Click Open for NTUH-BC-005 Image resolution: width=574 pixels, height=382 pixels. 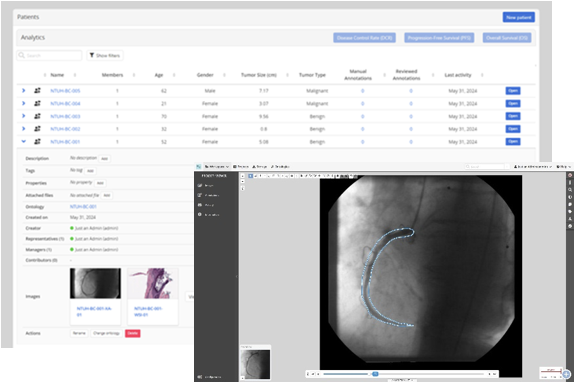(513, 90)
